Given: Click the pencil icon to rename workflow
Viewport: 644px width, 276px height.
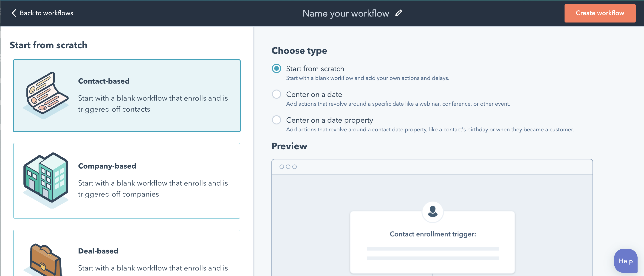Looking at the screenshot, I should click(x=398, y=13).
